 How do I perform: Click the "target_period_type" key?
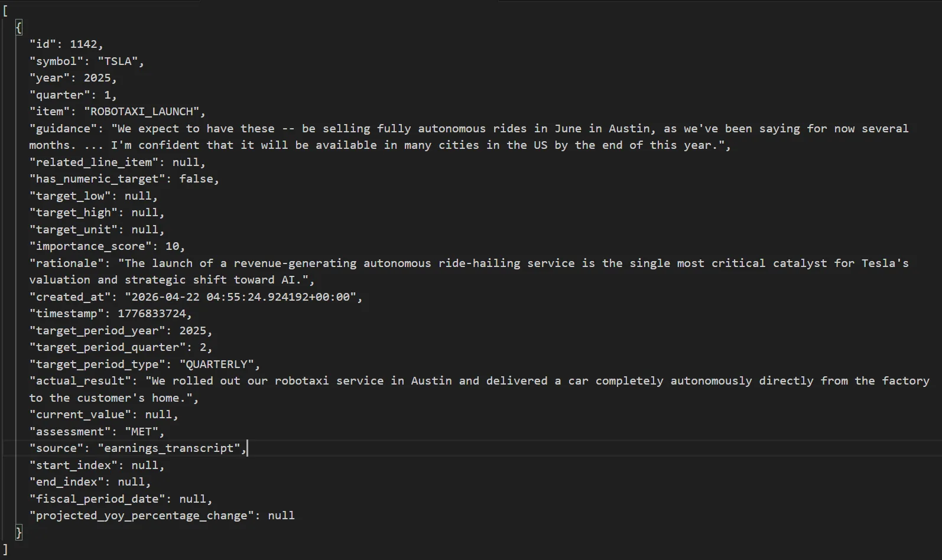click(x=98, y=364)
